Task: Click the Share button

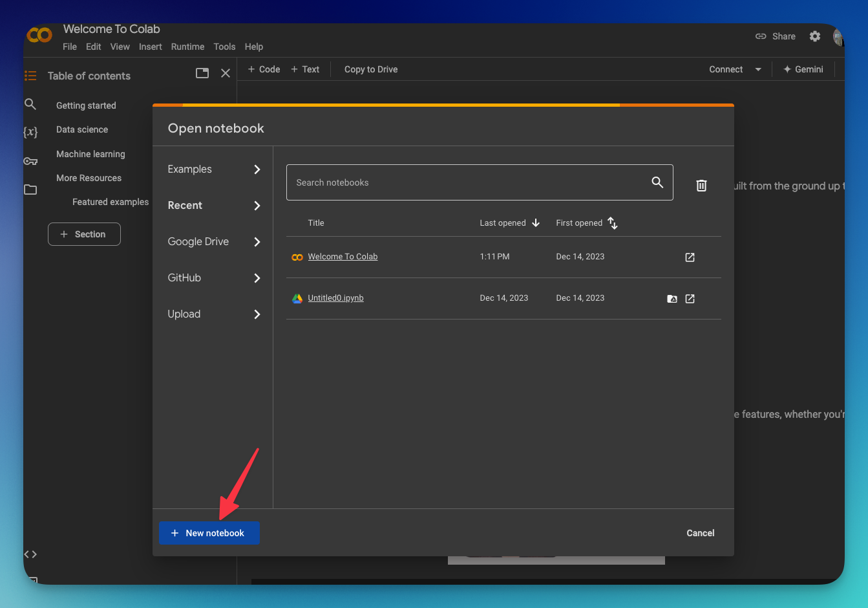Action: point(776,36)
